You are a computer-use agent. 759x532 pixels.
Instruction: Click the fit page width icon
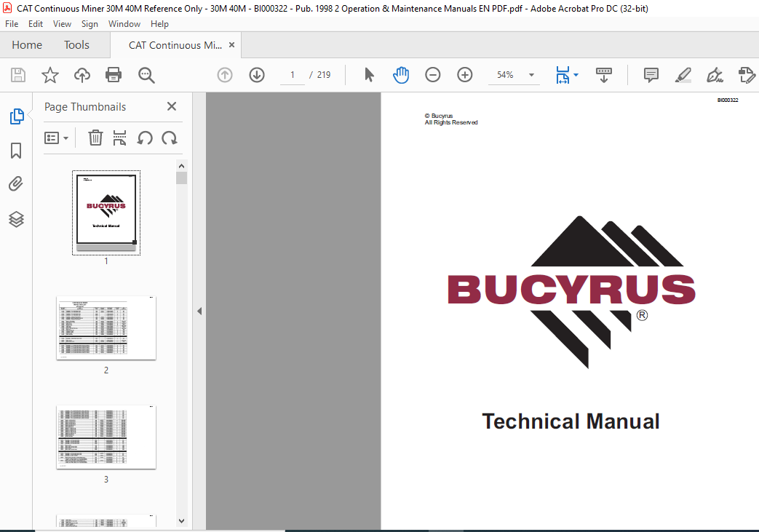563,75
